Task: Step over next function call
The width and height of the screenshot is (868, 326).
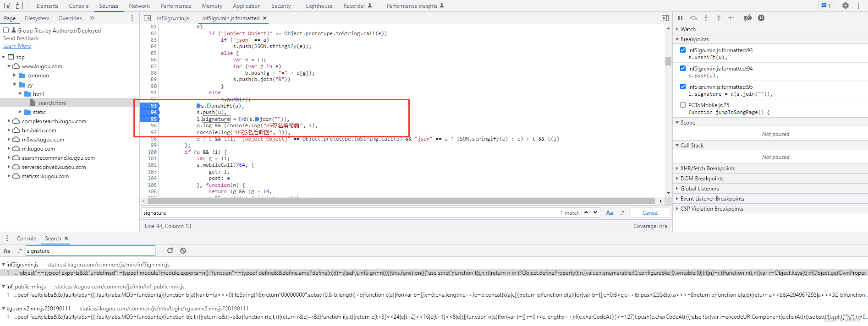Action: [693, 18]
